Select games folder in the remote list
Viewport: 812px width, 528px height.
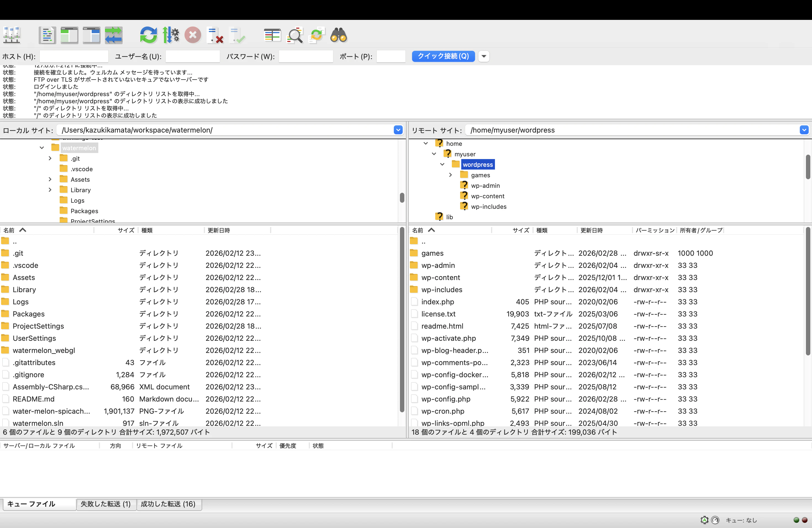pyautogui.click(x=432, y=253)
